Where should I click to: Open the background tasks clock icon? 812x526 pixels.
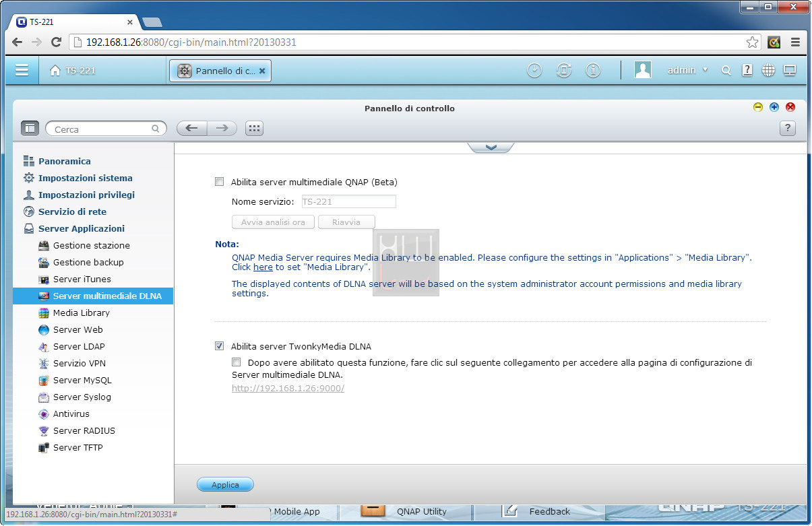(534, 70)
